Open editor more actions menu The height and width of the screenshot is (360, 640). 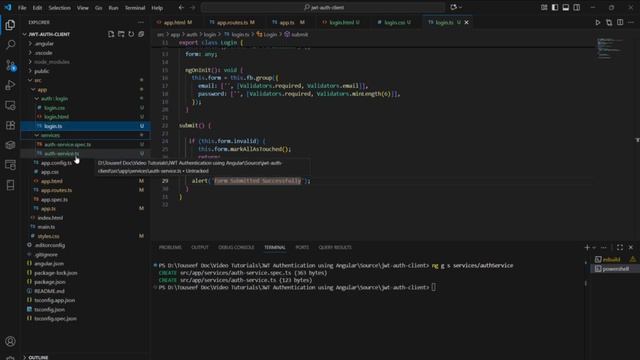tap(631, 22)
